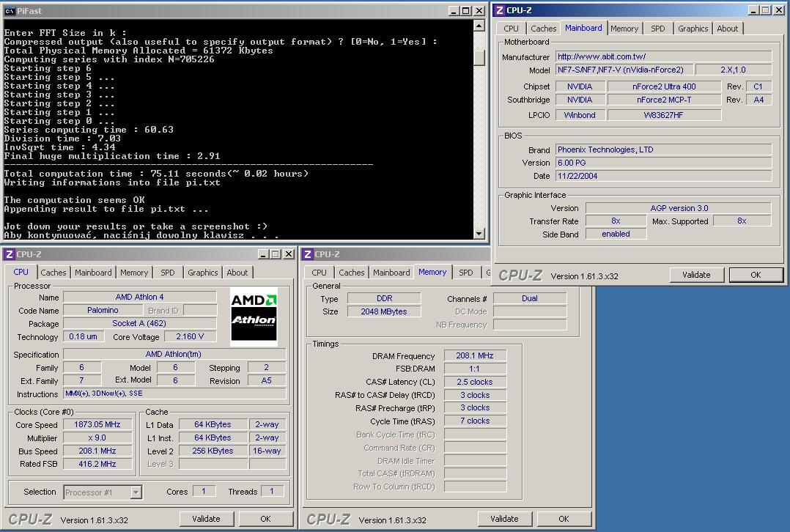Click Validate in the Mainboard CPU-Z window
This screenshot has width=790, height=532.
click(696, 275)
